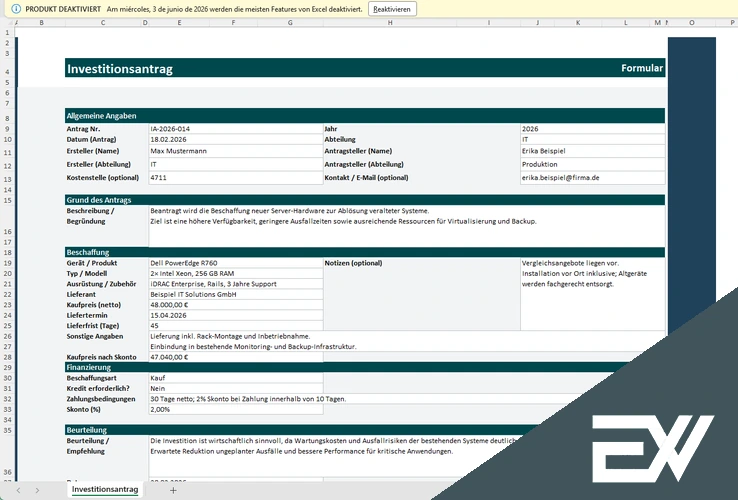Click the Die Investition ist wirtschaftlich text
Image resolution: width=738 pixels, height=500 pixels.
click(x=333, y=441)
